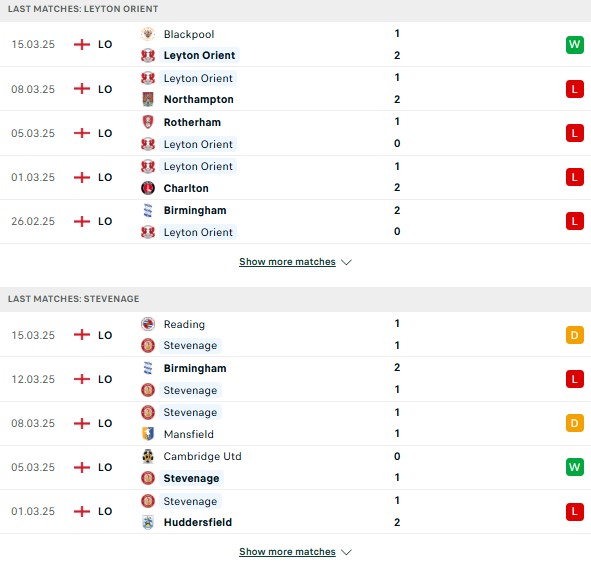Open the Rotherham 1-0 match score
The image size is (591, 565).
click(x=397, y=132)
